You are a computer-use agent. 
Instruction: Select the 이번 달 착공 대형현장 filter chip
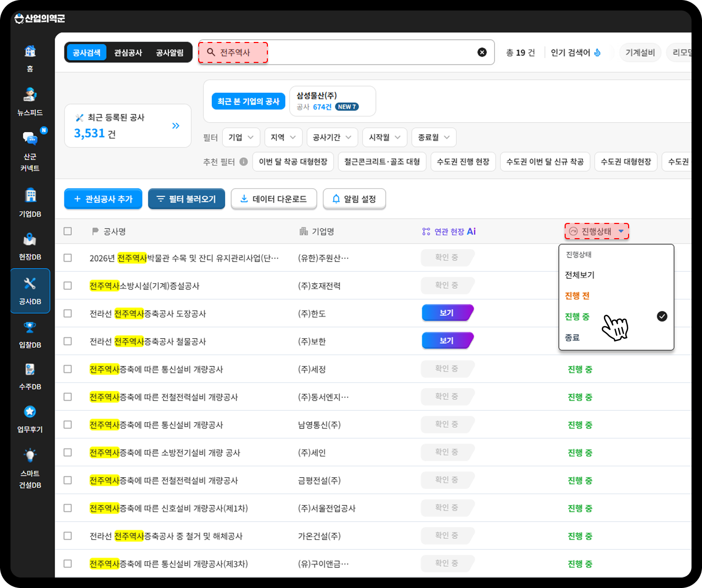[x=293, y=162]
